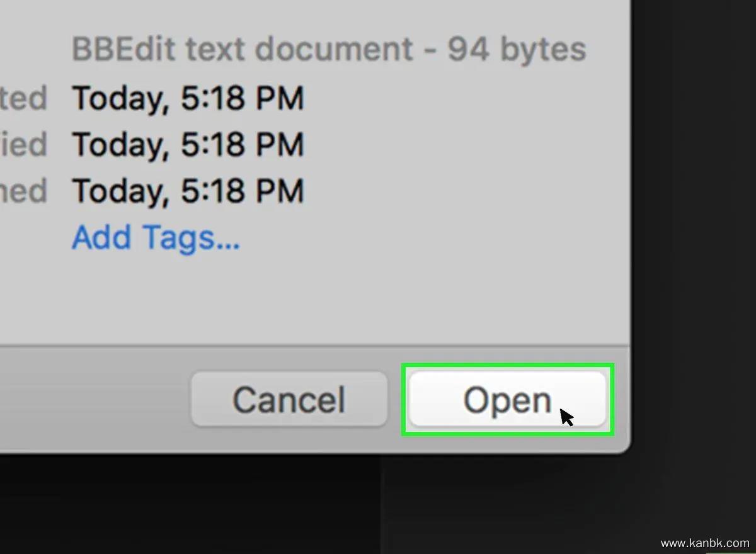This screenshot has height=554, width=756.
Task: Click the black mouse pointer arrow
Action: point(566,417)
